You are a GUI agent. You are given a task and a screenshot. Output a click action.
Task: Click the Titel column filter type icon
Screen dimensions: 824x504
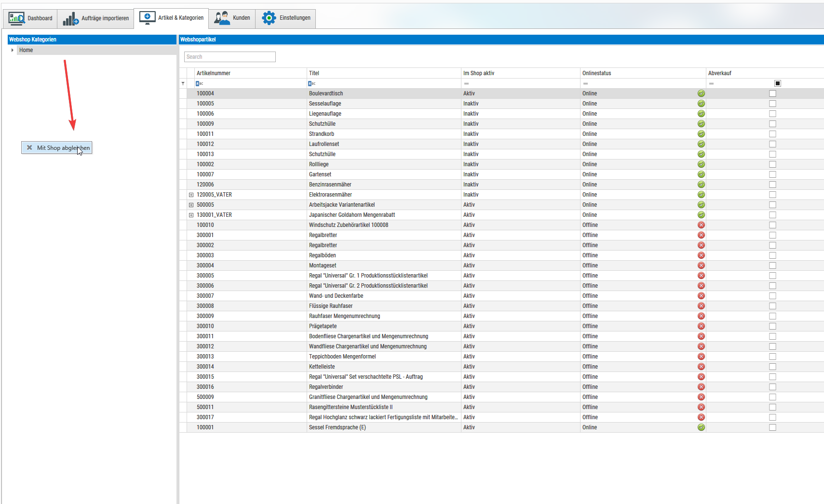click(x=312, y=83)
